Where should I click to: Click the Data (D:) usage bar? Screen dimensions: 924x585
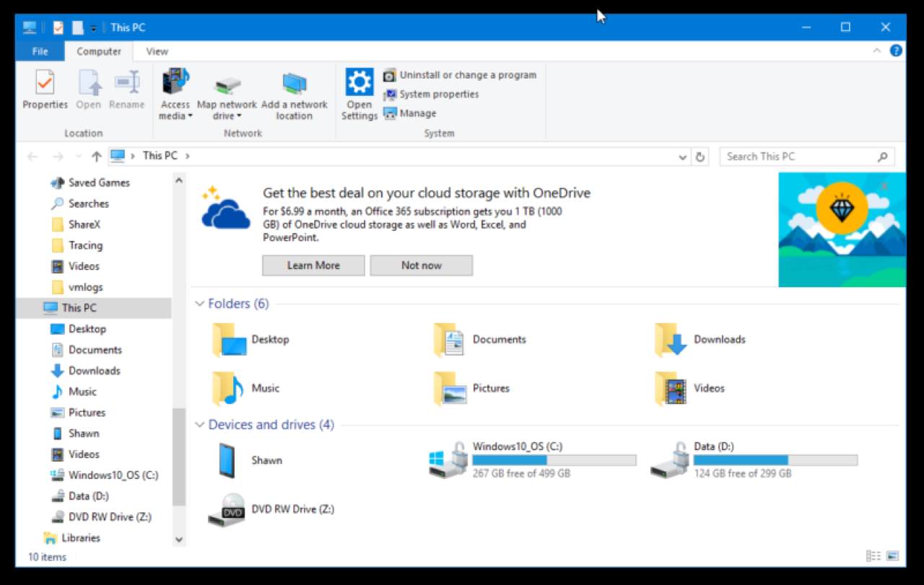[775, 460]
